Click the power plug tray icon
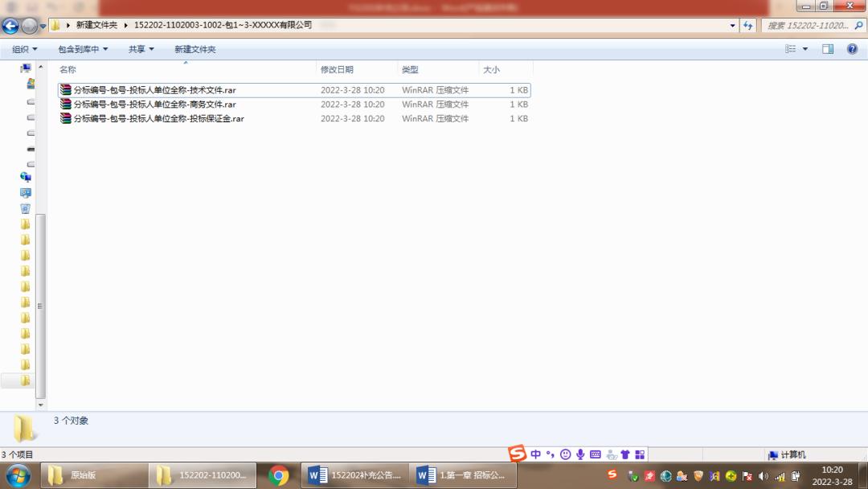 (796, 476)
